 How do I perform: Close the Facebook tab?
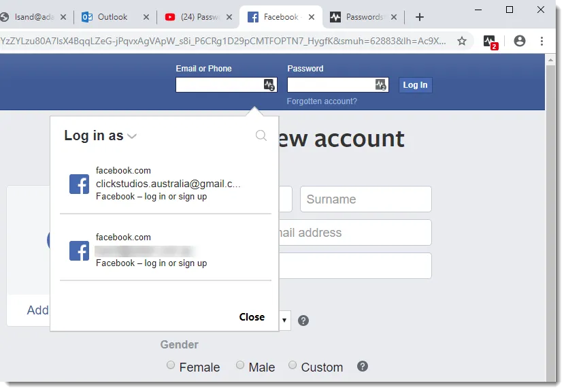click(312, 17)
